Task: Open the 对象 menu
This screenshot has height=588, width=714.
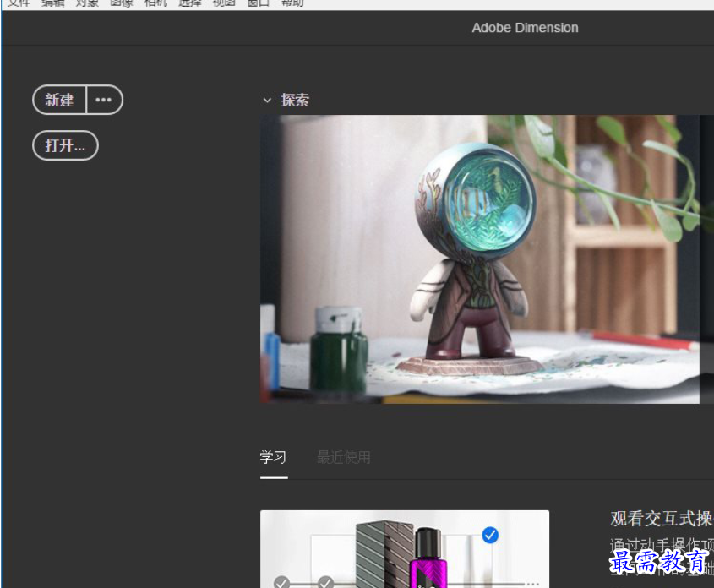Action: pos(87,3)
